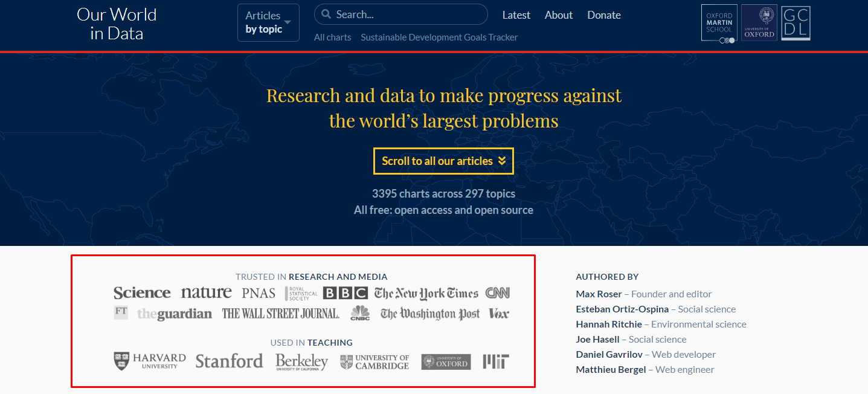Open the Latest menu item
The image size is (868, 394).
tap(516, 15)
